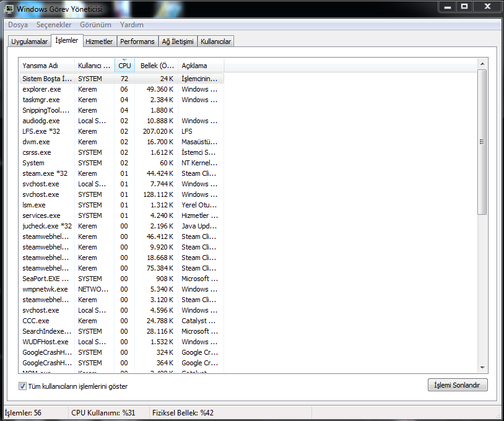Select the steam.exe *32 process row
Viewport: 504px width, 421px height.
click(121, 173)
